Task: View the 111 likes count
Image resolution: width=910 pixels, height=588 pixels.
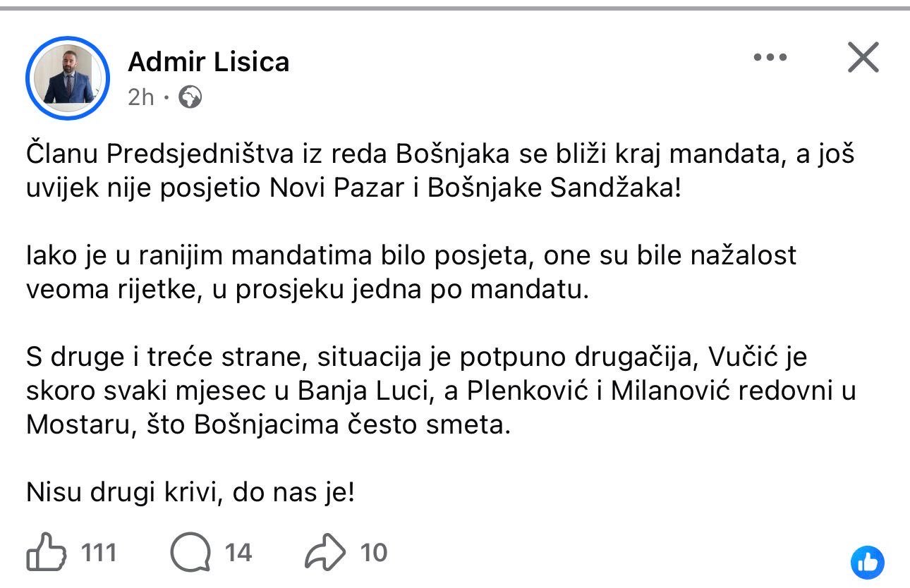Action: 99,552
